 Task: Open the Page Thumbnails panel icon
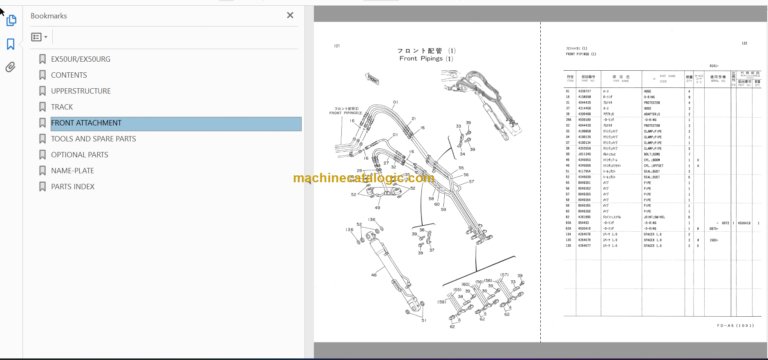click(x=11, y=20)
